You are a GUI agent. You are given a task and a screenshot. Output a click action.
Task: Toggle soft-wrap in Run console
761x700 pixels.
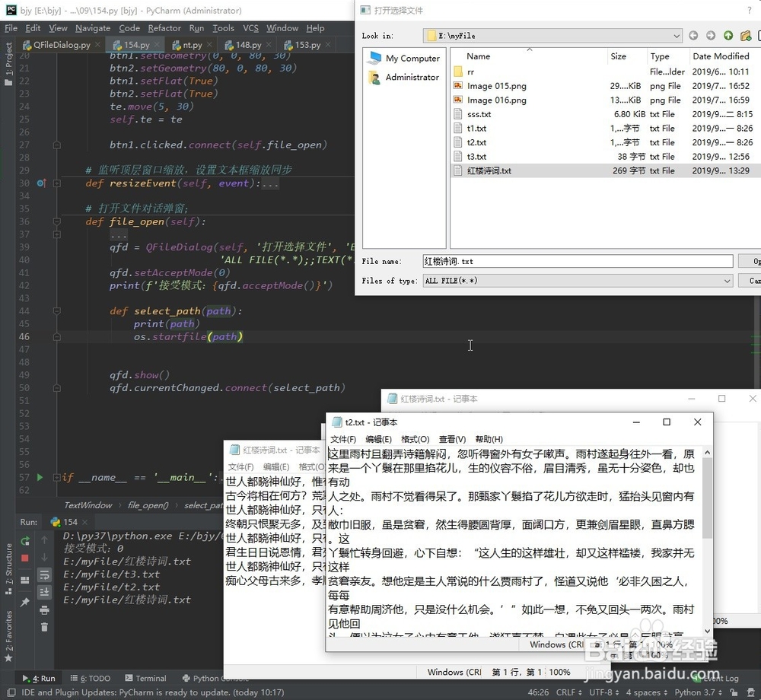tap(44, 575)
